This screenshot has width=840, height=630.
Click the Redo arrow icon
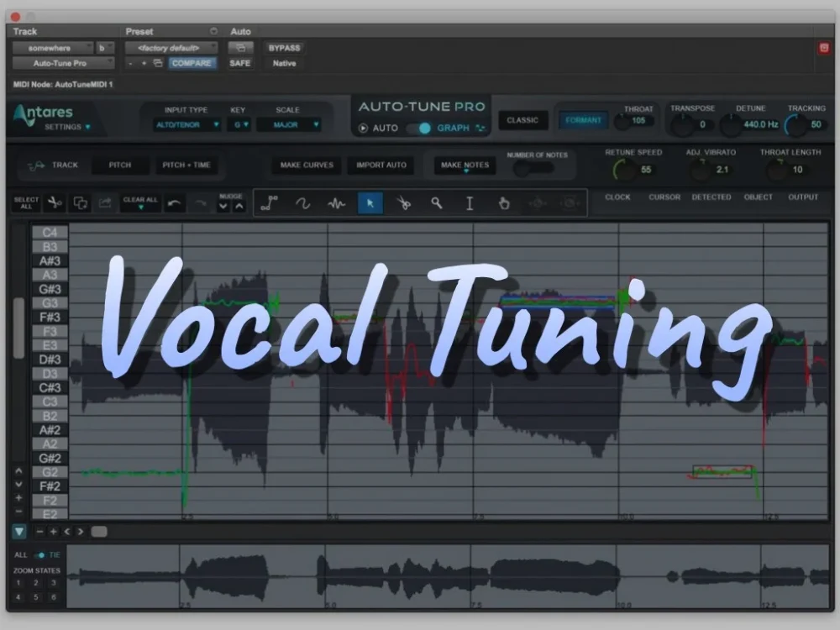click(x=201, y=203)
